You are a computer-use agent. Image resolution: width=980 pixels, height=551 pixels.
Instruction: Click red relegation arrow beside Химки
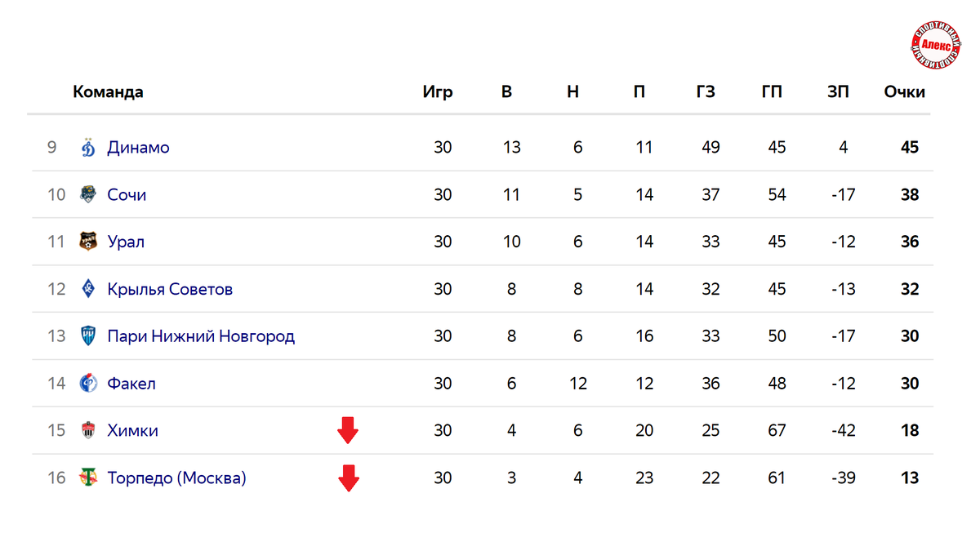point(349,430)
